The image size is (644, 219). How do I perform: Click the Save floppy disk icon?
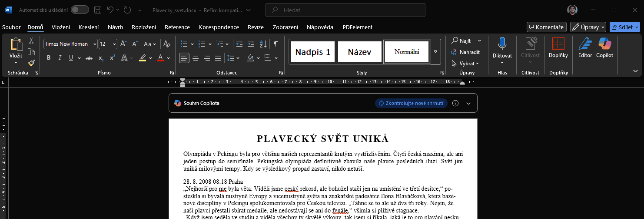[98, 10]
